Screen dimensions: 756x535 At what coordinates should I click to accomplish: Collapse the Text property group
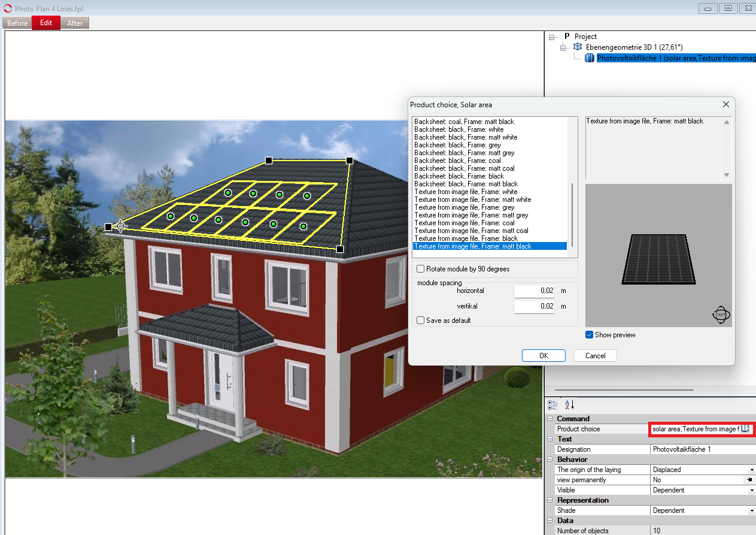coord(550,439)
